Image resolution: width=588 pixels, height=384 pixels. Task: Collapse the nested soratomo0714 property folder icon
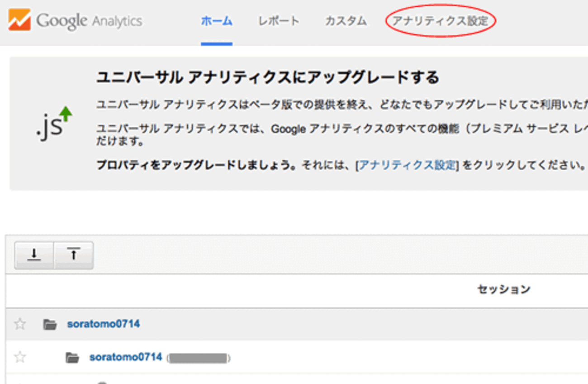(72, 358)
